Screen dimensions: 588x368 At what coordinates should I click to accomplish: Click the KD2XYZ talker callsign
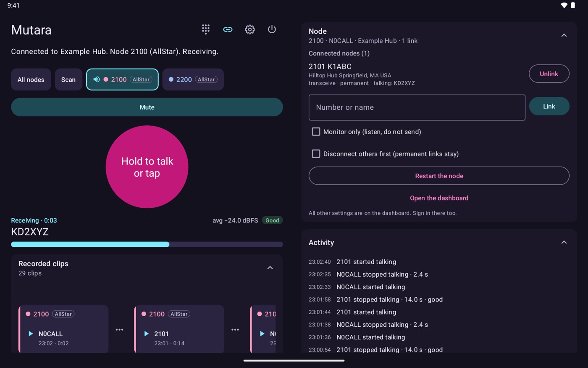pyautogui.click(x=30, y=232)
